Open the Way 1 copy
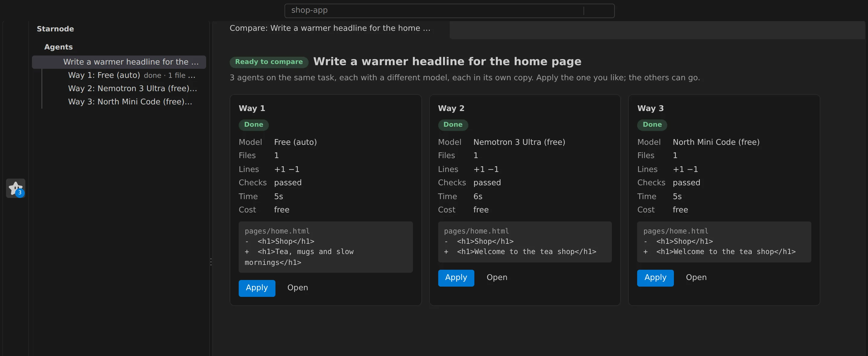The width and height of the screenshot is (868, 356). coord(297,288)
